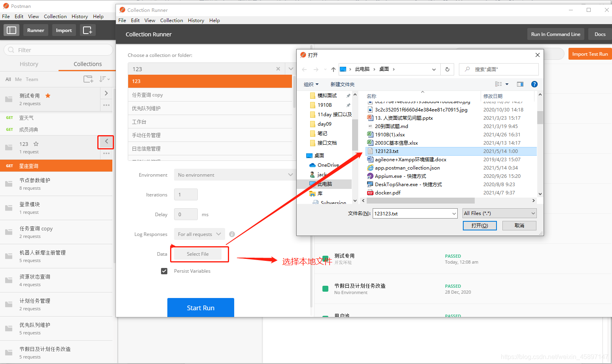Open the For all requests dropdown
Viewport: 612px width, 364px height.
tap(199, 234)
